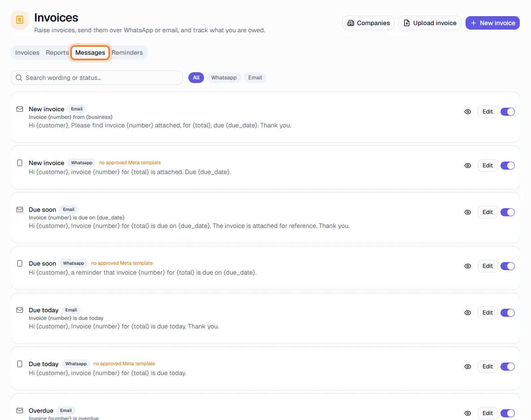Select the All channel filter
The width and height of the screenshot is (531, 420).
point(196,78)
